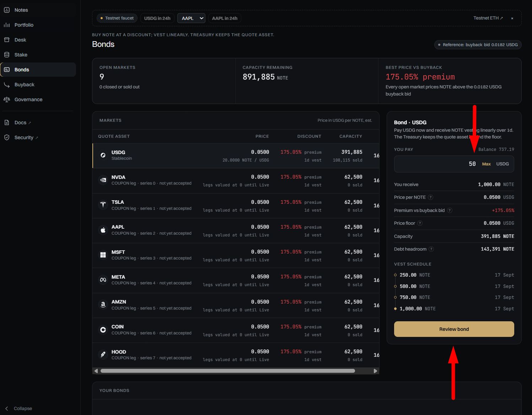The image size is (532, 415).
Task: Open Stake via its coin-stack icon
Action: tap(7, 55)
